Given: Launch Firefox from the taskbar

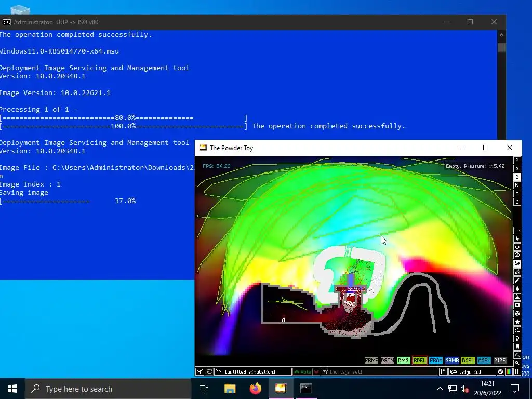Looking at the screenshot, I should [256, 389].
